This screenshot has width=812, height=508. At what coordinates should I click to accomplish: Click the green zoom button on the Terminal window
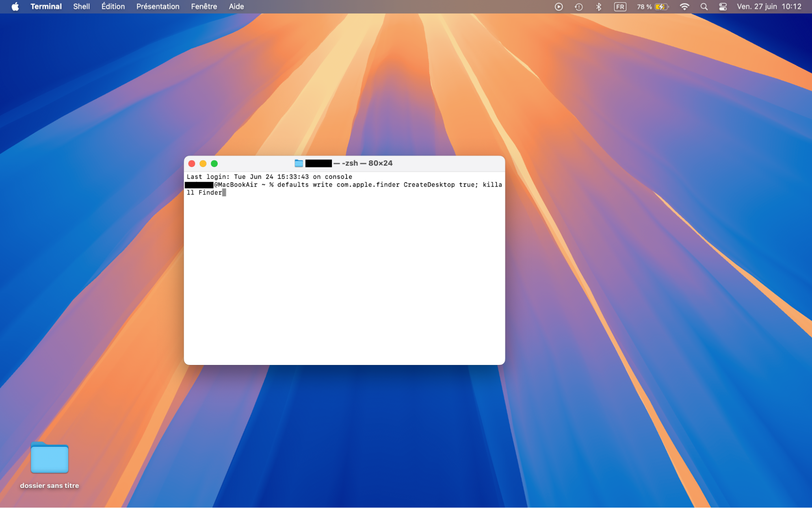click(x=214, y=163)
